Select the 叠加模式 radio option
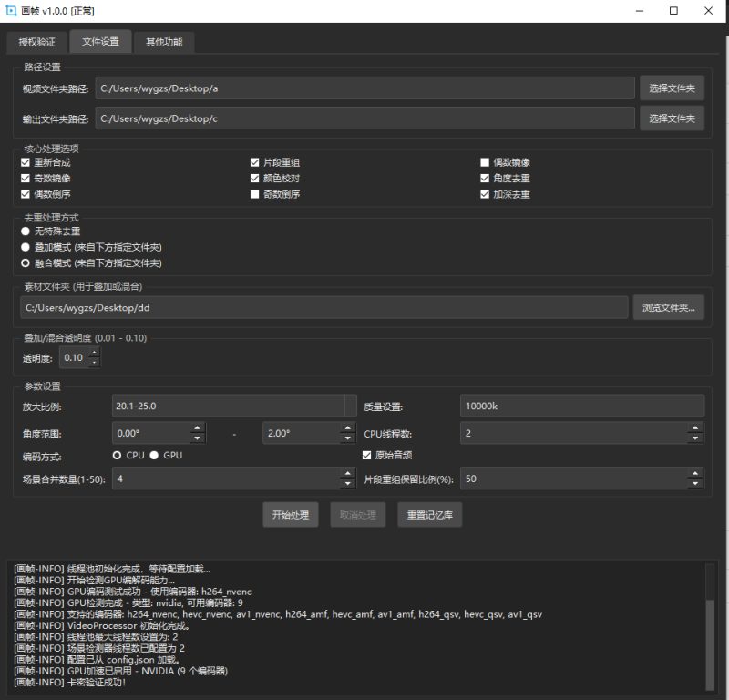The width and height of the screenshot is (729, 700). (26, 247)
